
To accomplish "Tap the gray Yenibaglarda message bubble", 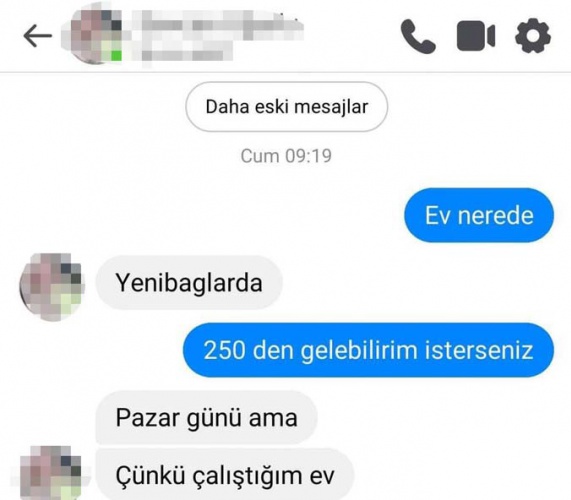I will click(189, 283).
